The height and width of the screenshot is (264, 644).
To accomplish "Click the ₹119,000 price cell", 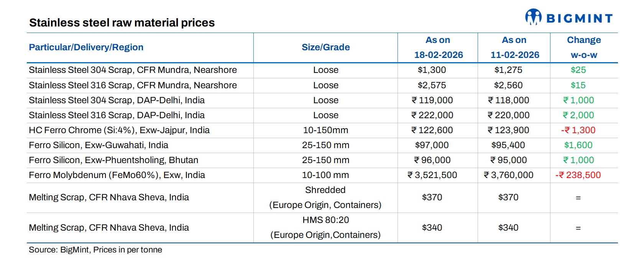I will (x=432, y=100).
